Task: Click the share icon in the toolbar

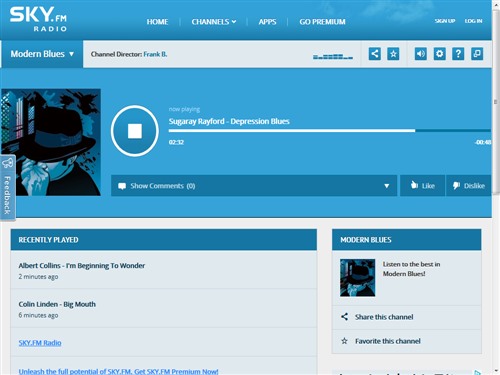Action: (x=375, y=54)
